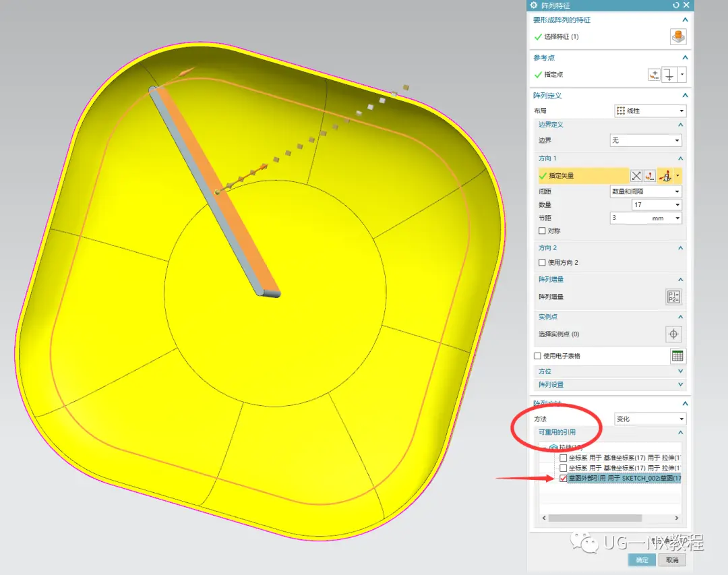The width and height of the screenshot is (728, 575).
Task: Open the spreadsheet table icon
Action: 677,356
